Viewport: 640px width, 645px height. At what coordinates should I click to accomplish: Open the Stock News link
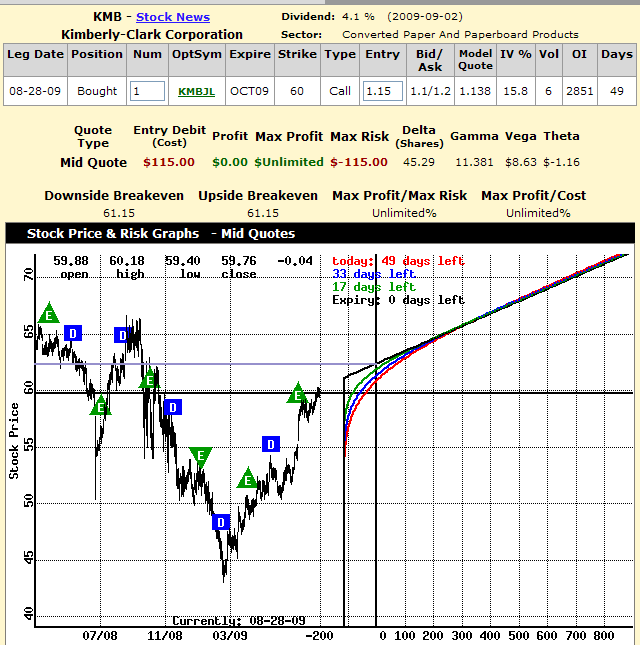[173, 17]
